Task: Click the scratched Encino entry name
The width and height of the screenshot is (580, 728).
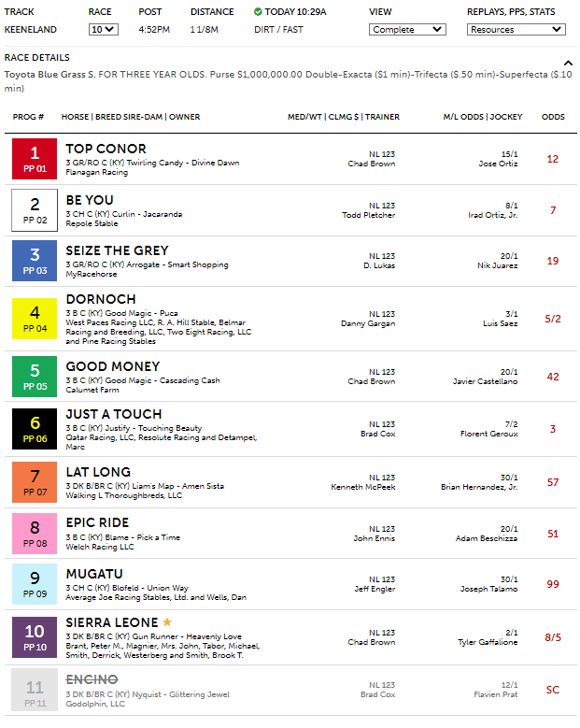Action: (92, 679)
